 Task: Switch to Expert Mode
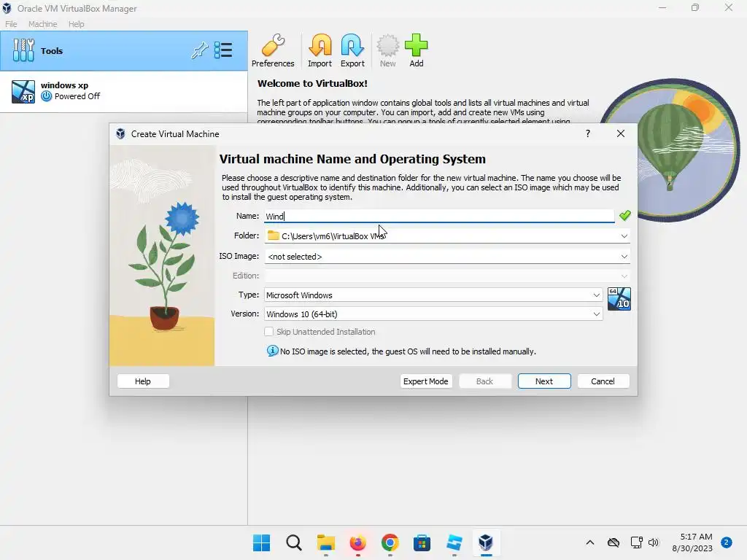coord(425,381)
